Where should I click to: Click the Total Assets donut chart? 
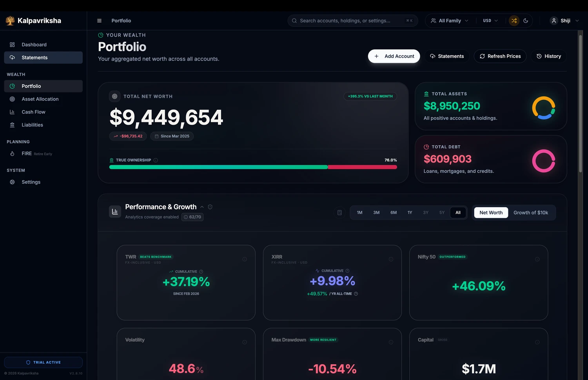543,108
